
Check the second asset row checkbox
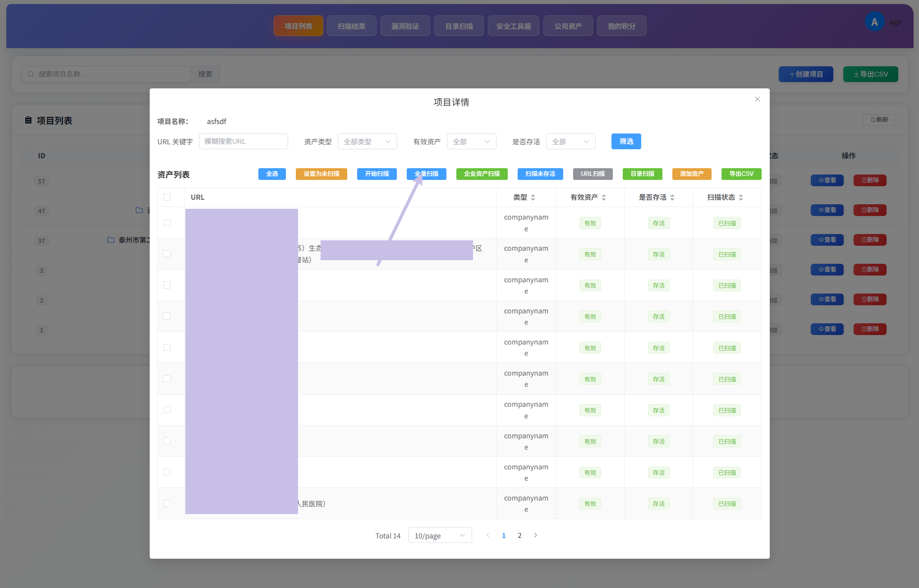167,254
